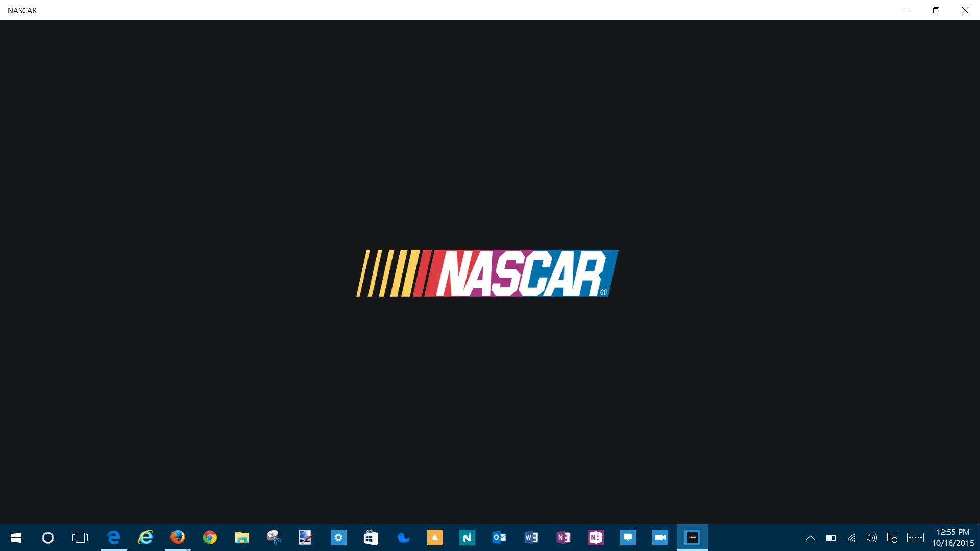Switch to Firefox on the taskbar

point(178,538)
